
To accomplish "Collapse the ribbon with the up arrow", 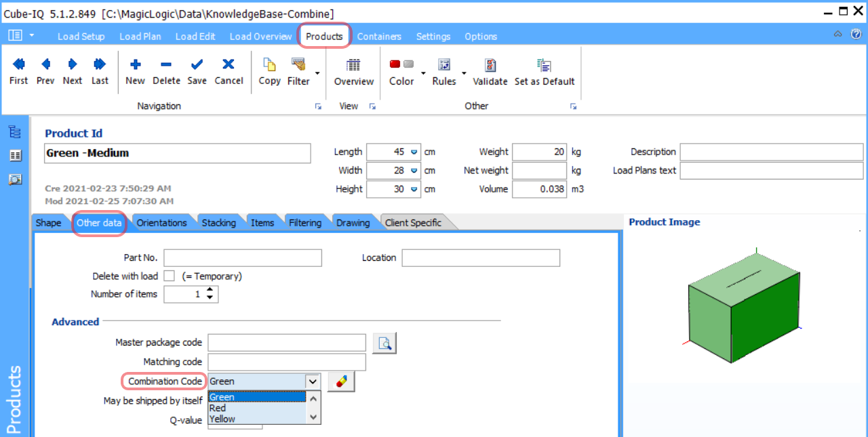I will pyautogui.click(x=838, y=34).
